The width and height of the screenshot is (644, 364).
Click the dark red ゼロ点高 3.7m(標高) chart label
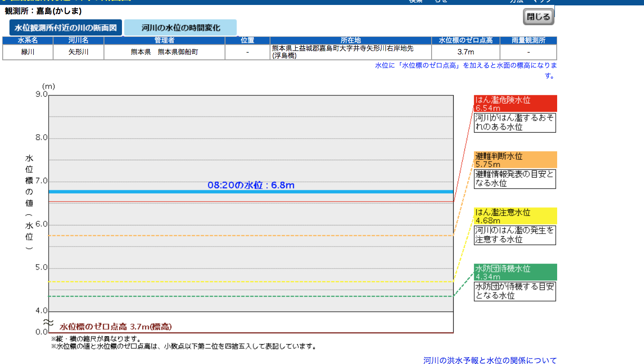(x=116, y=326)
